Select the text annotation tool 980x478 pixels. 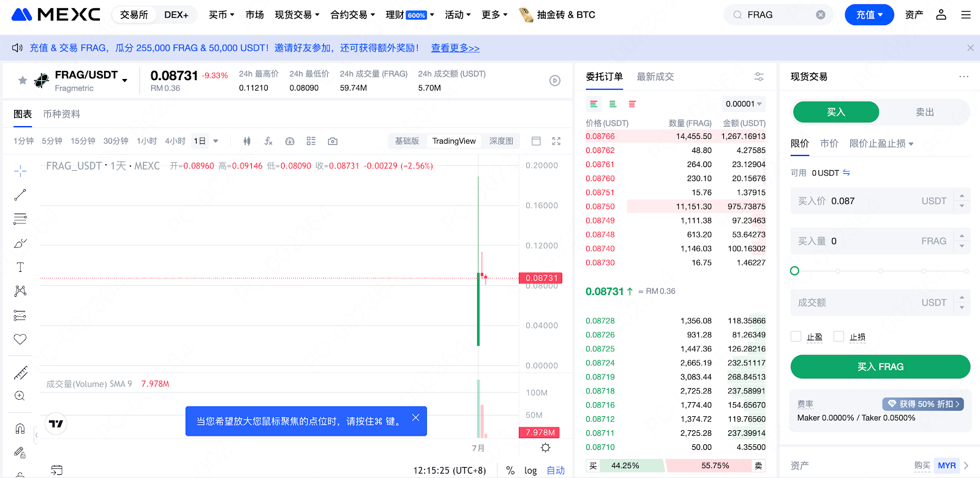pyautogui.click(x=20, y=267)
